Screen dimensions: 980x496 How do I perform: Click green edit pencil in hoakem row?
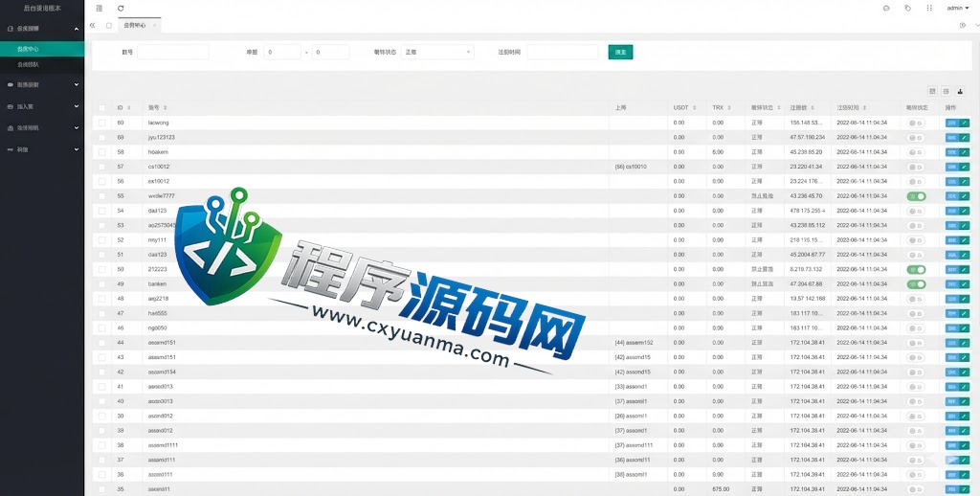pos(964,152)
